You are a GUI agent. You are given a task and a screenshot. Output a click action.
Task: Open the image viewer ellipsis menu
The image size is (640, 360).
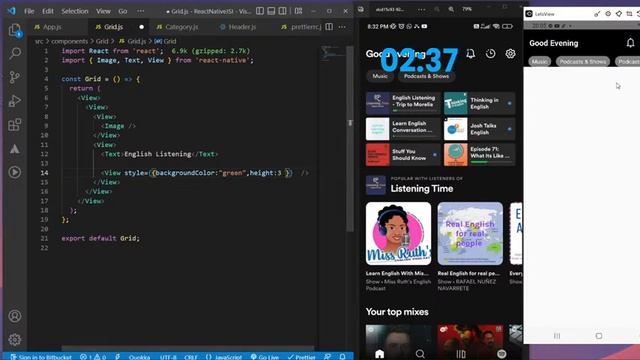click(x=422, y=9)
